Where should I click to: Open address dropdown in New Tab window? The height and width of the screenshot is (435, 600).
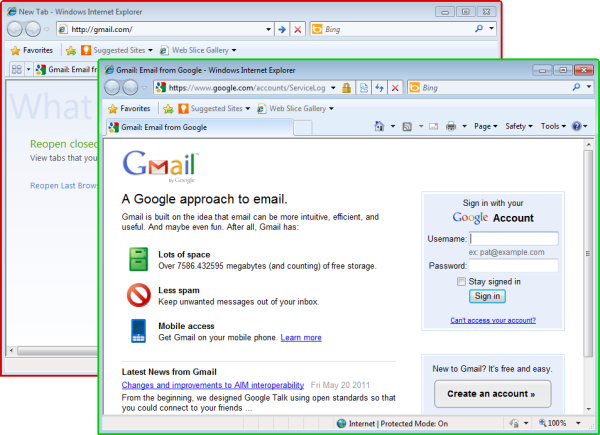pyautogui.click(x=269, y=29)
